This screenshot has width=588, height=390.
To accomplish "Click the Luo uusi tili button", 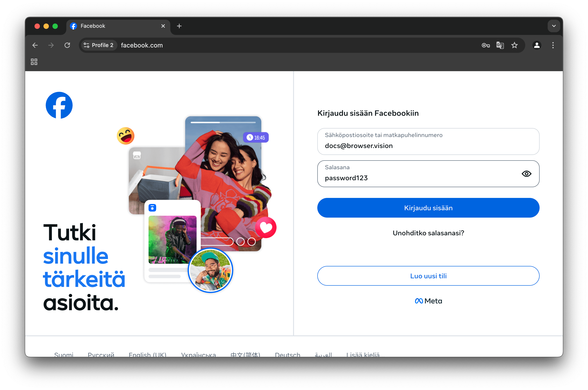I will pos(428,276).
